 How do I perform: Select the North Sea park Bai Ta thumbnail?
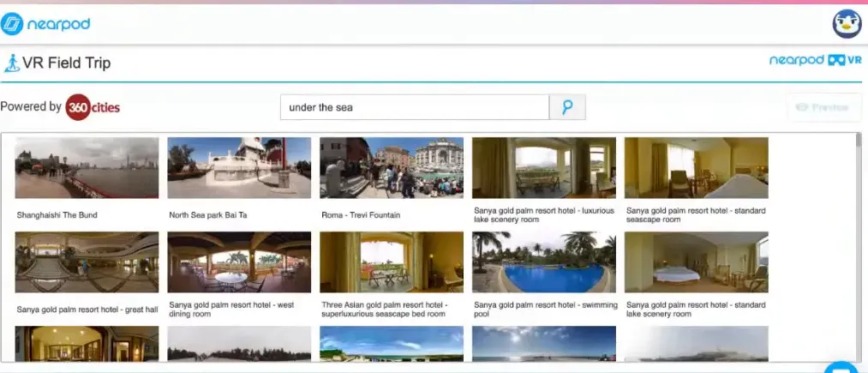[x=239, y=168]
